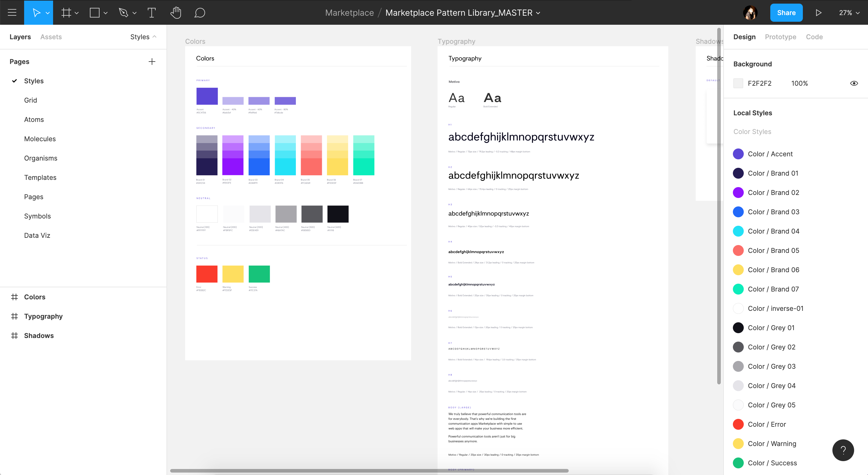This screenshot has height=475, width=868.
Task: Click the Brand 04 cyan gradient swatch
Action: tap(285, 155)
